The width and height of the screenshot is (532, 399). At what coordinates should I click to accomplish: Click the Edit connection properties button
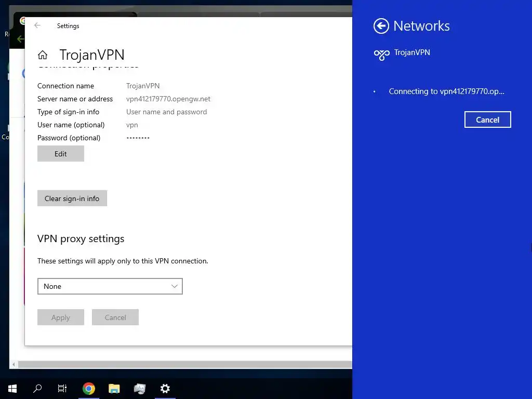61,154
